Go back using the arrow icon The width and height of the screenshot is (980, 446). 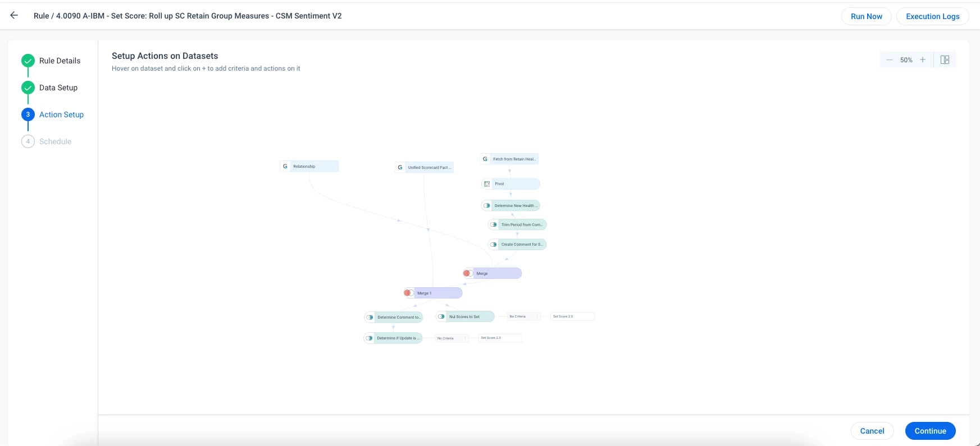[x=14, y=16]
